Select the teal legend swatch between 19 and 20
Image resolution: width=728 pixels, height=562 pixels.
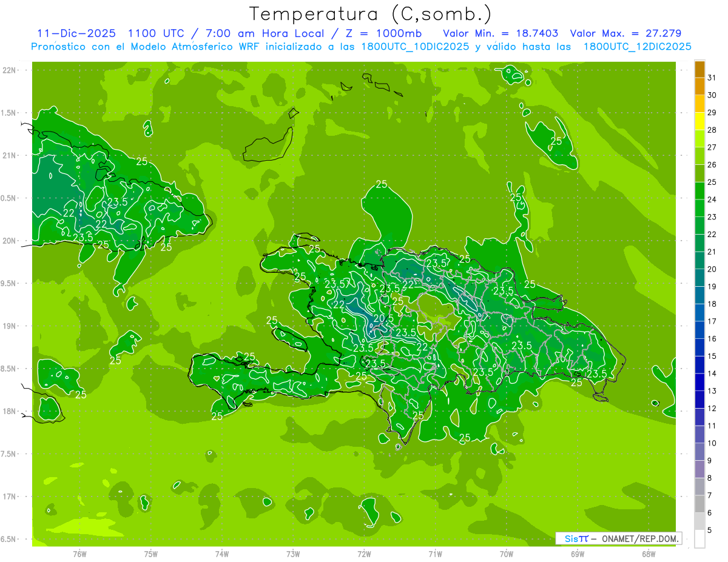[699, 278]
